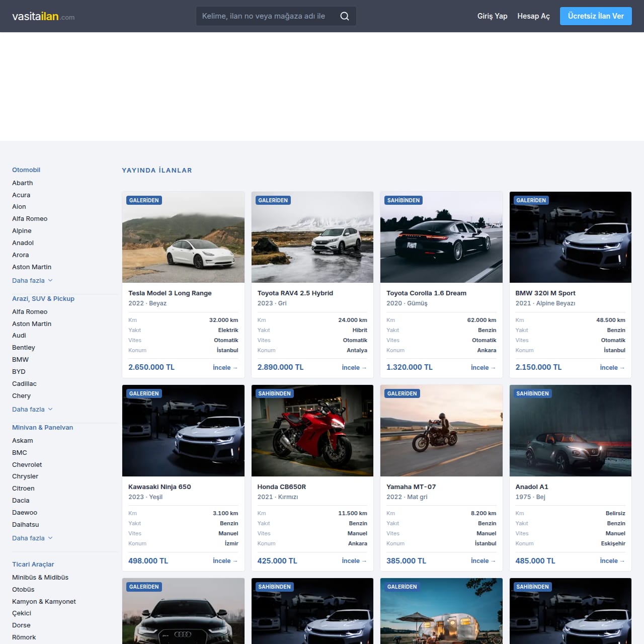Select BMW in the sidebar
The image size is (644, 644).
[x=21, y=360]
